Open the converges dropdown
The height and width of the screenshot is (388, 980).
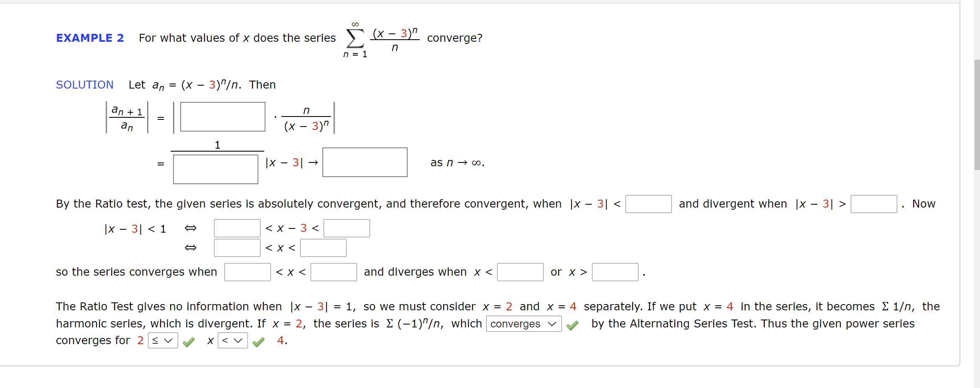pyautogui.click(x=524, y=324)
